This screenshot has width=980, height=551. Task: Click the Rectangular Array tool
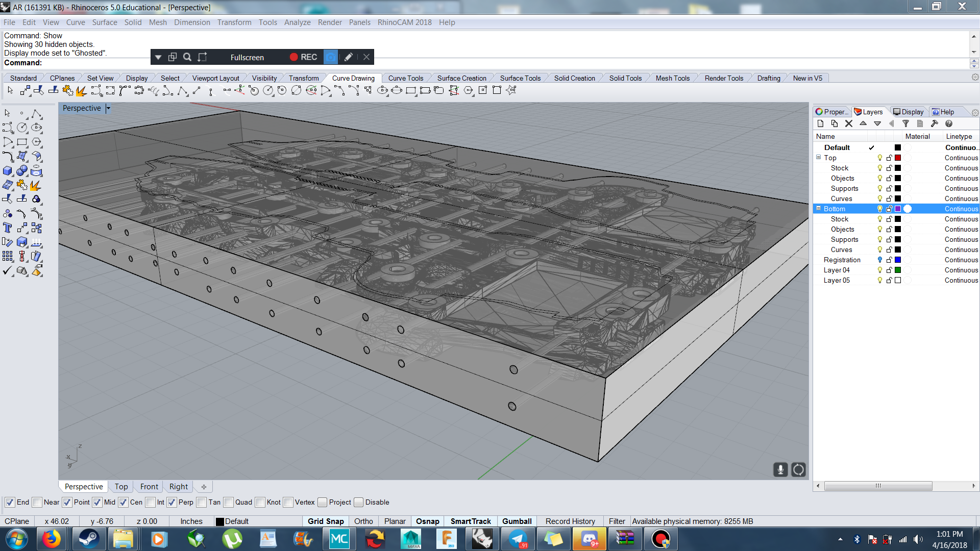pos(8,257)
